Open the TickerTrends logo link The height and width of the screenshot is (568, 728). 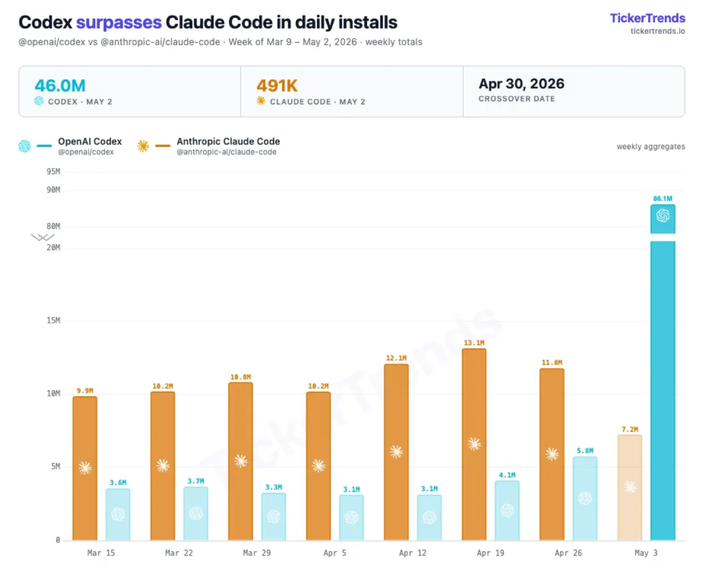click(647, 18)
